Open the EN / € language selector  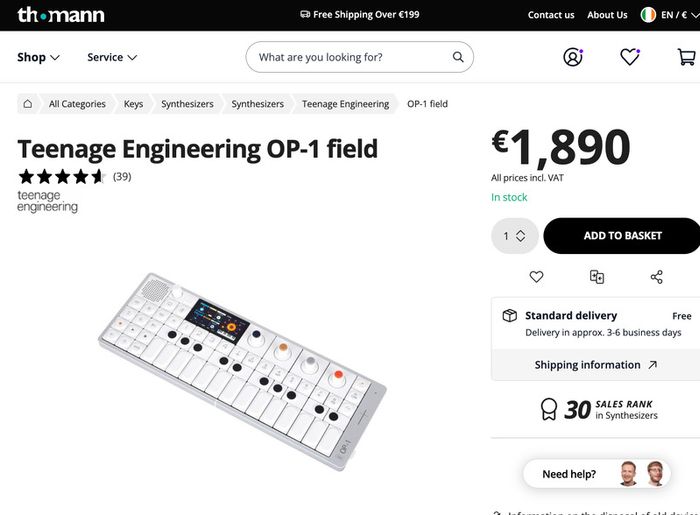pos(670,15)
